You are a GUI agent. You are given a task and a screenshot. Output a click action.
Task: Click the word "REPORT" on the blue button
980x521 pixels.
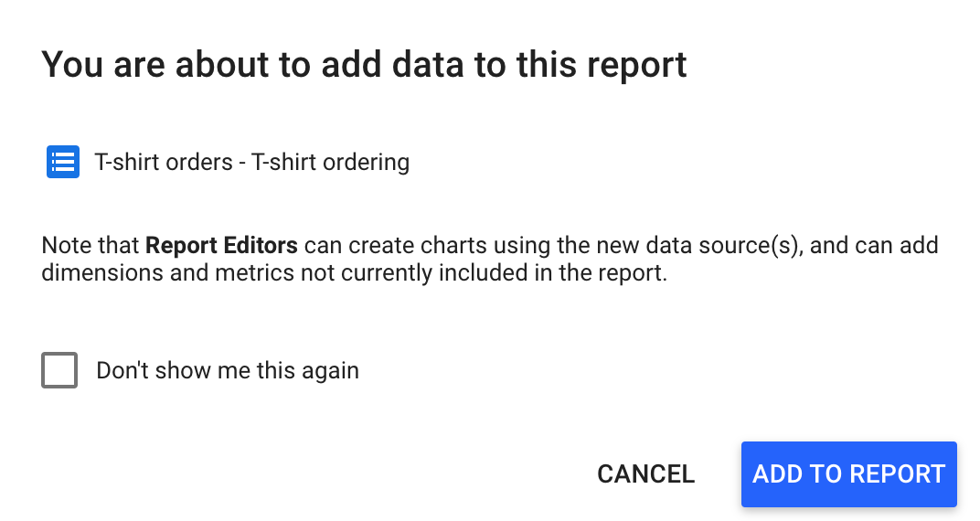point(897,474)
